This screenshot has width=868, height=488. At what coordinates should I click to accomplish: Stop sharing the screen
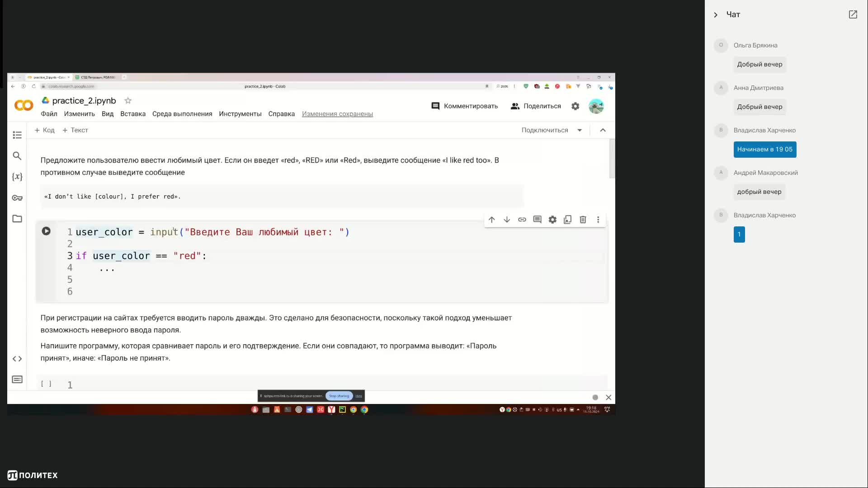339,396
